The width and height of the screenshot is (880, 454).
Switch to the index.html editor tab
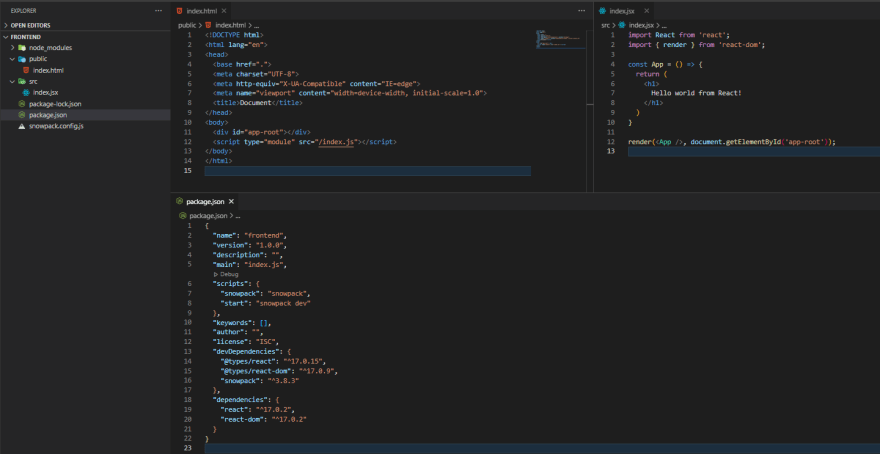pos(202,11)
